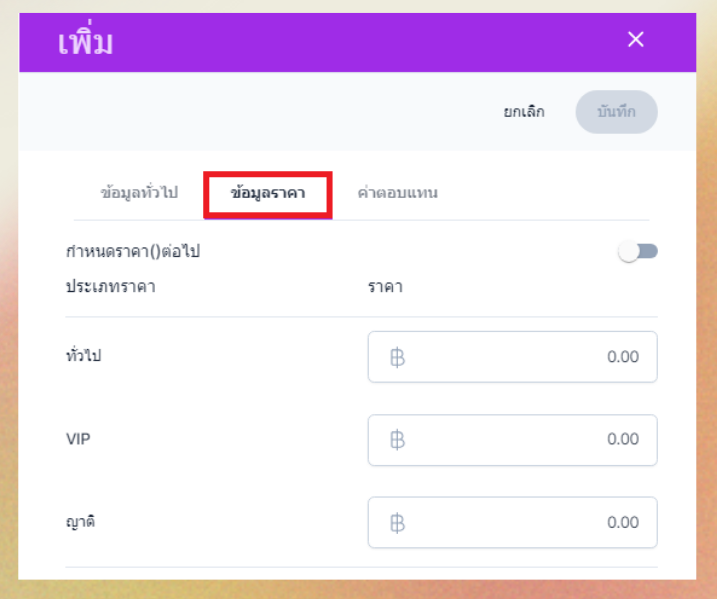Click the เพิ่ม dialog title
The height and width of the screenshot is (599, 717).
pyautogui.click(x=87, y=42)
